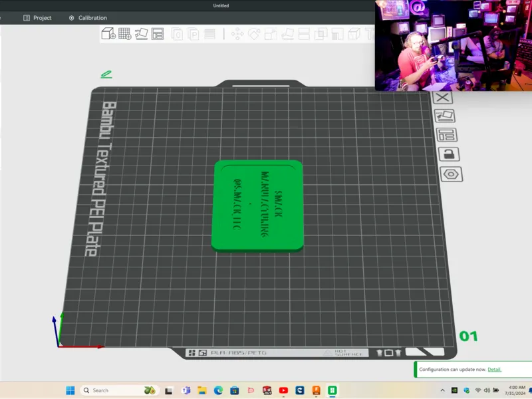532x399 pixels.
Task: Open the Detail link in notification
Action: (x=494, y=370)
